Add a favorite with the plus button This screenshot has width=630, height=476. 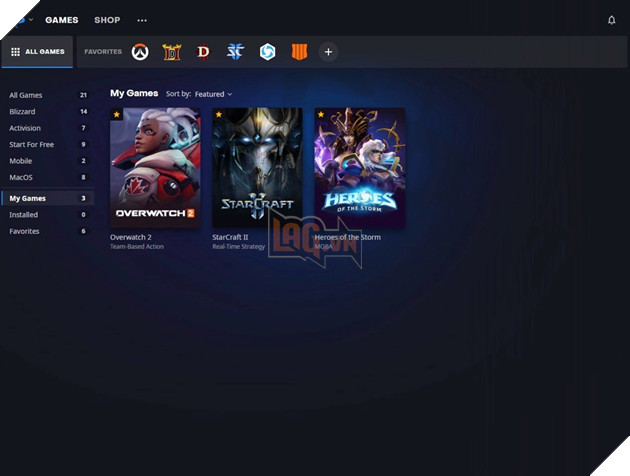(328, 52)
